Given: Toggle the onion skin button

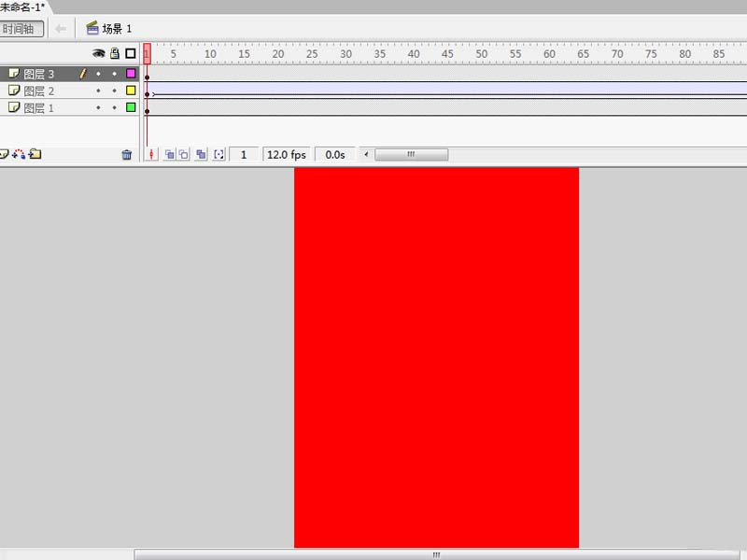Looking at the screenshot, I should point(169,154).
